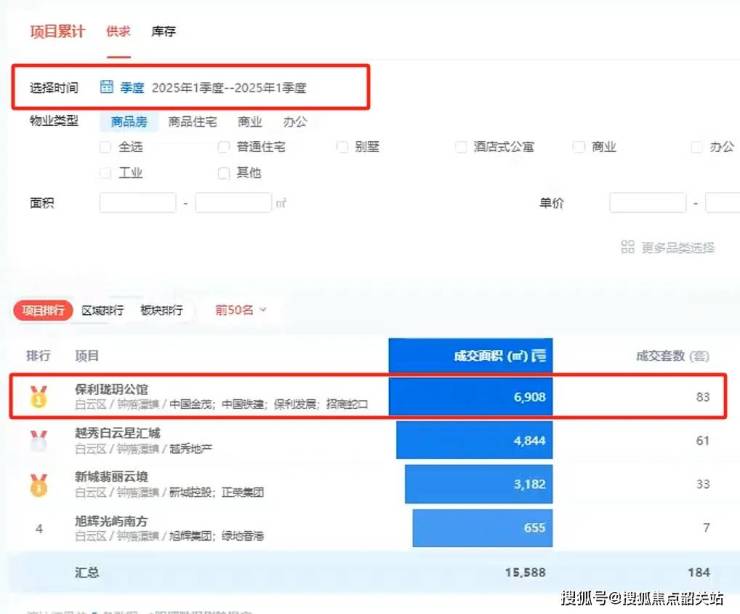This screenshot has width=740, height=614.
Task: Select the 区域排行 tab
Action: pyautogui.click(x=103, y=310)
